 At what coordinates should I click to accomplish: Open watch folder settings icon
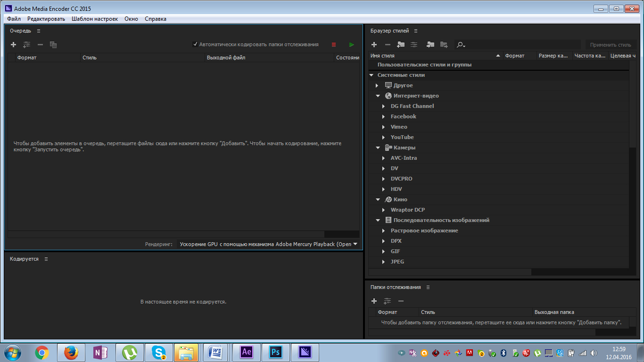(388, 301)
